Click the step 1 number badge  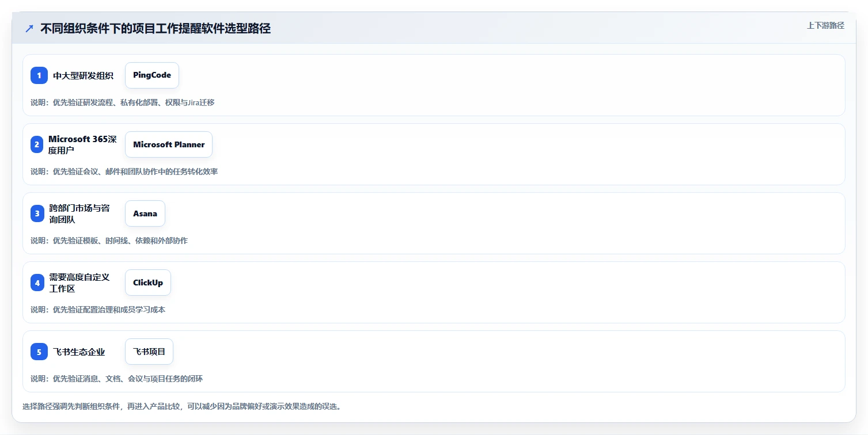tap(39, 75)
